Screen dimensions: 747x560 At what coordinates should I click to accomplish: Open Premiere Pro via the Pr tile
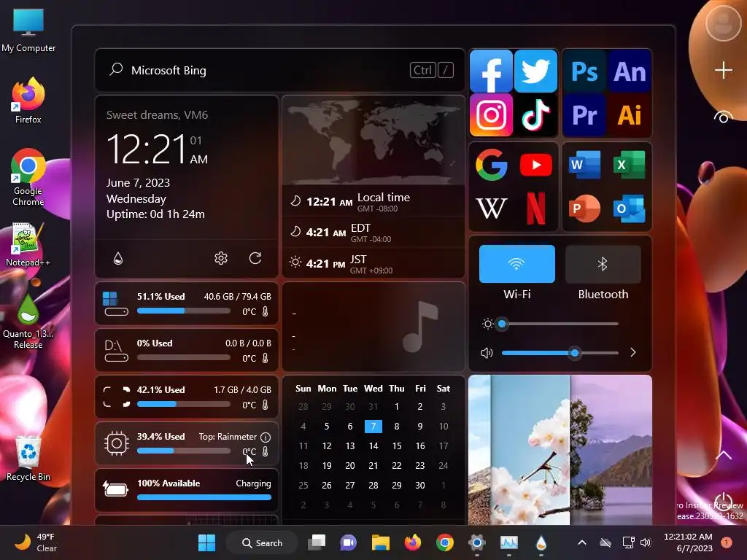(x=584, y=114)
